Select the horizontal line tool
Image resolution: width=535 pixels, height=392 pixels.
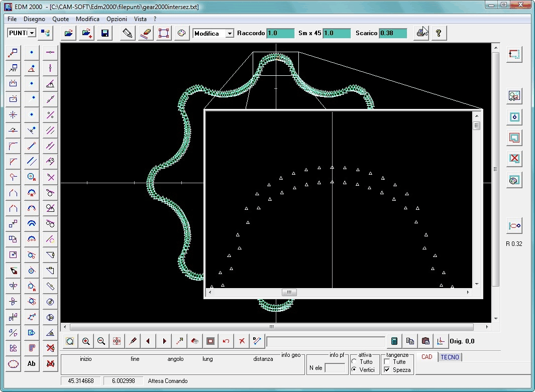(50, 52)
